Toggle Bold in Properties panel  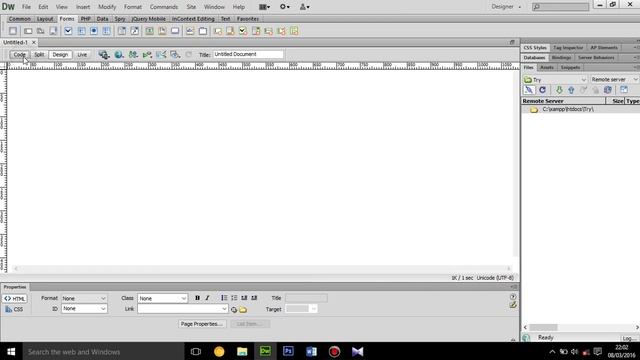198,298
